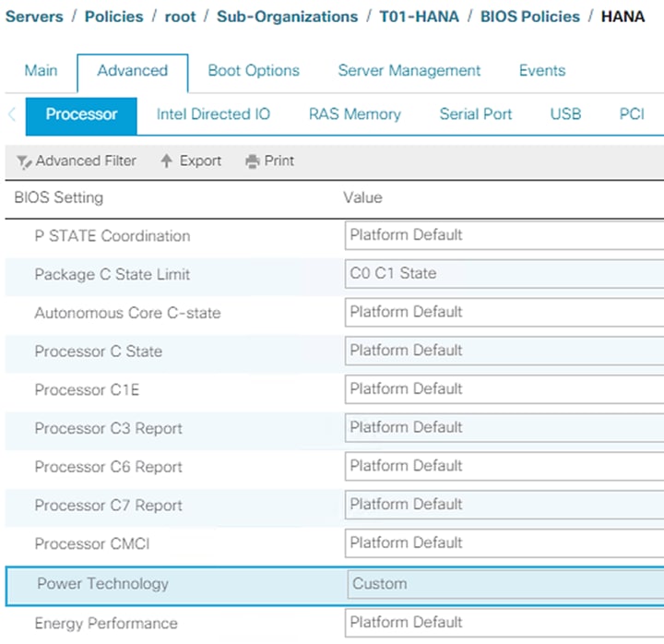Open the P STATE Coordination value dropdown
The width and height of the screenshot is (664, 644).
click(504, 235)
